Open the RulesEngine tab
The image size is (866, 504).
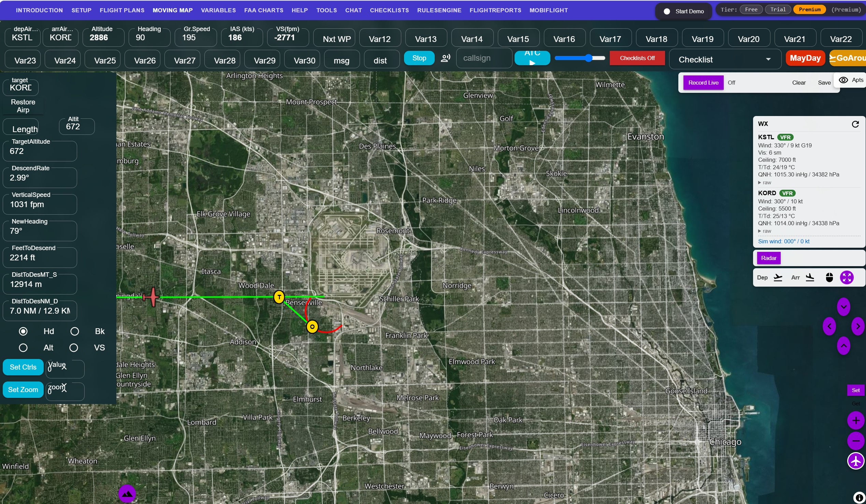[x=439, y=10]
